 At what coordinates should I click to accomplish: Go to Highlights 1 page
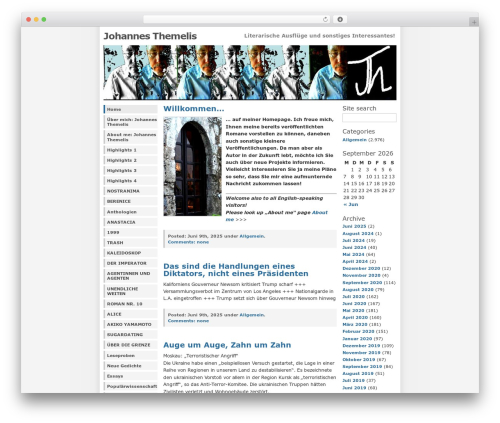(x=131, y=150)
